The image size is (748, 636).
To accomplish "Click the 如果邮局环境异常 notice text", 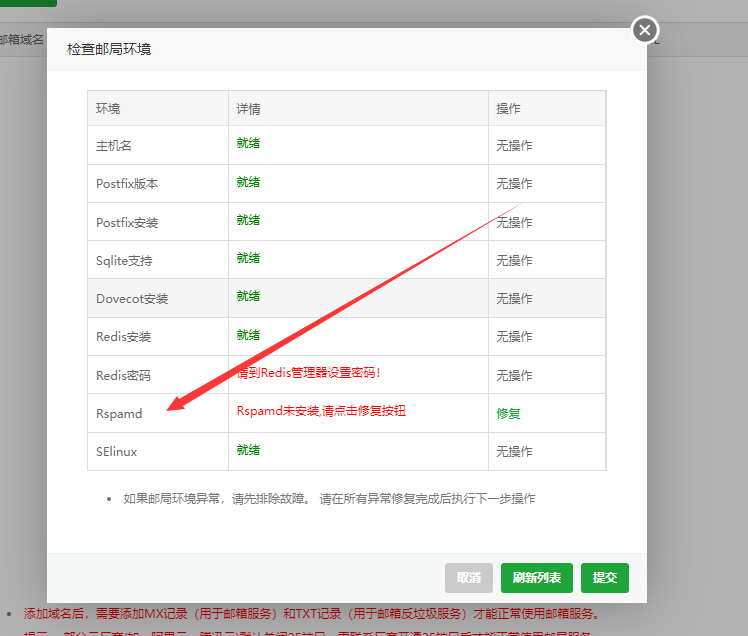I will tap(329, 499).
